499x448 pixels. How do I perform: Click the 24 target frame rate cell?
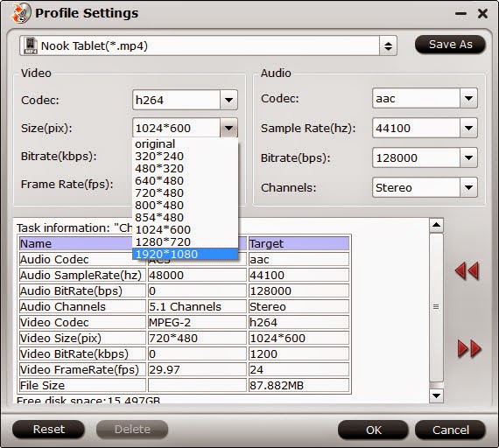[299, 370]
